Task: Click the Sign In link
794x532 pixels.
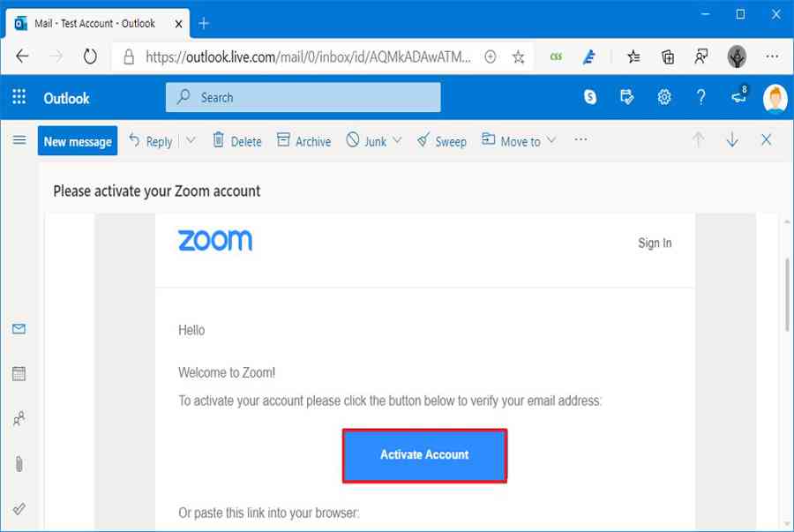Action: (x=655, y=243)
